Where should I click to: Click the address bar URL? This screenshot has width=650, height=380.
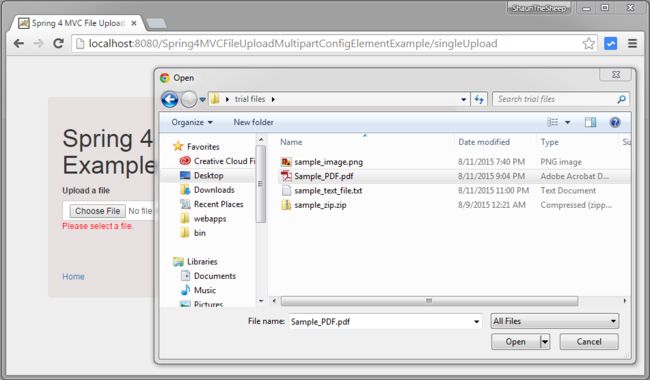coord(293,44)
